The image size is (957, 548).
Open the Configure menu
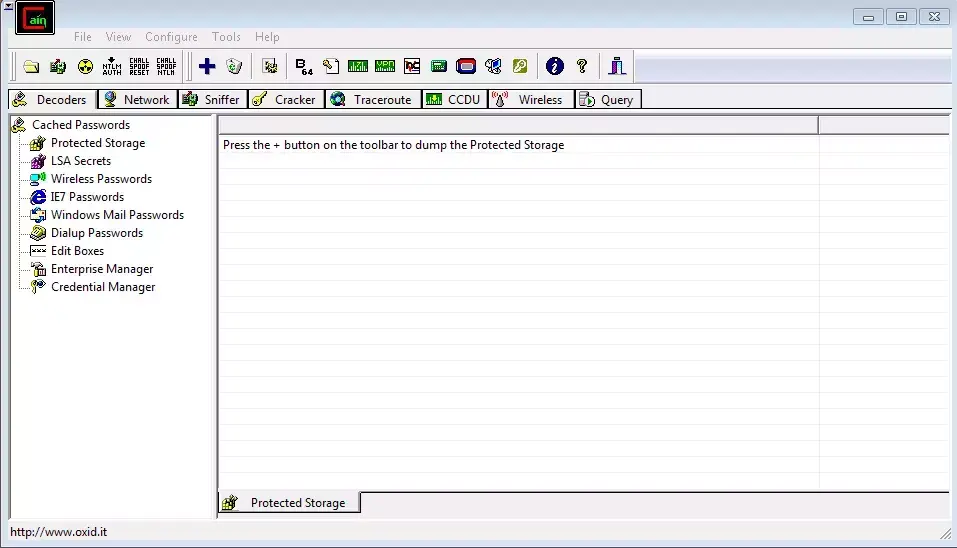(172, 37)
